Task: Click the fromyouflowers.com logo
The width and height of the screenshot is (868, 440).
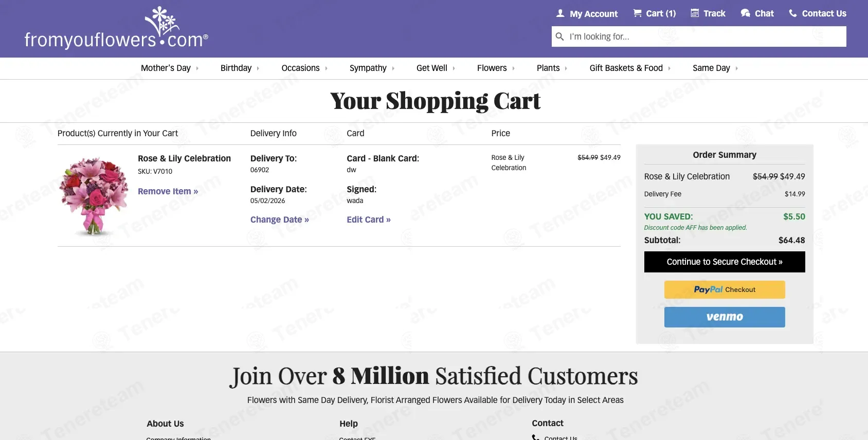Action: (116, 28)
